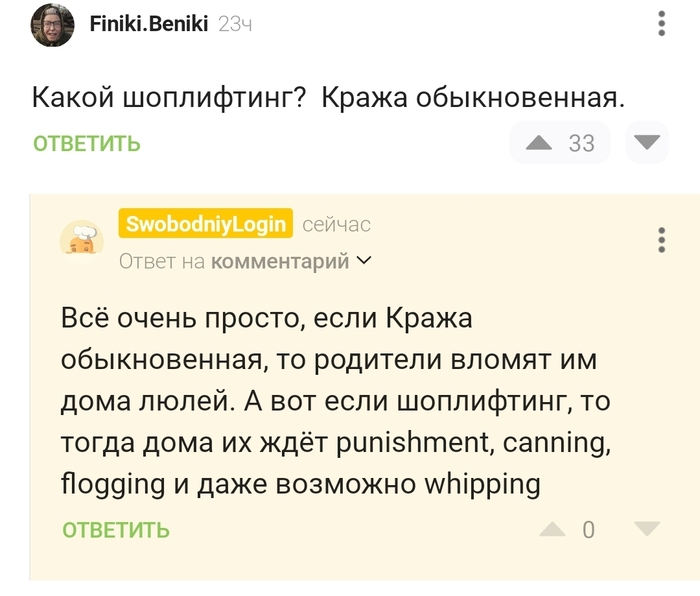Click the 33 rating score

[x=581, y=143]
